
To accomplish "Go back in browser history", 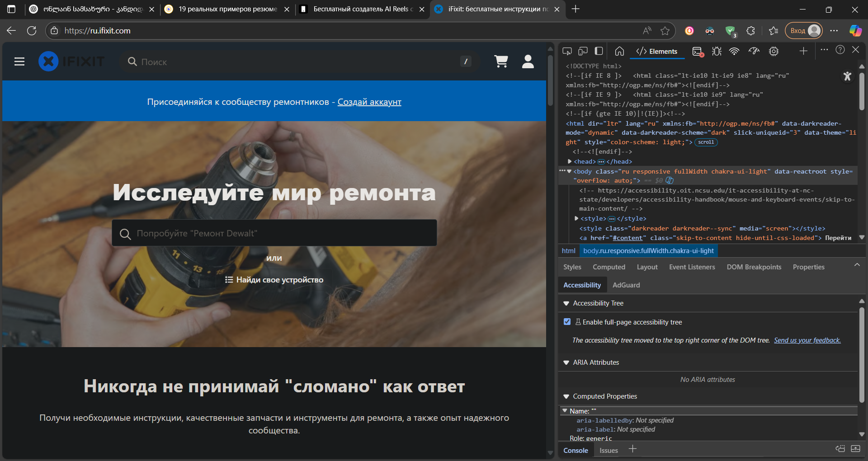I will [11, 31].
